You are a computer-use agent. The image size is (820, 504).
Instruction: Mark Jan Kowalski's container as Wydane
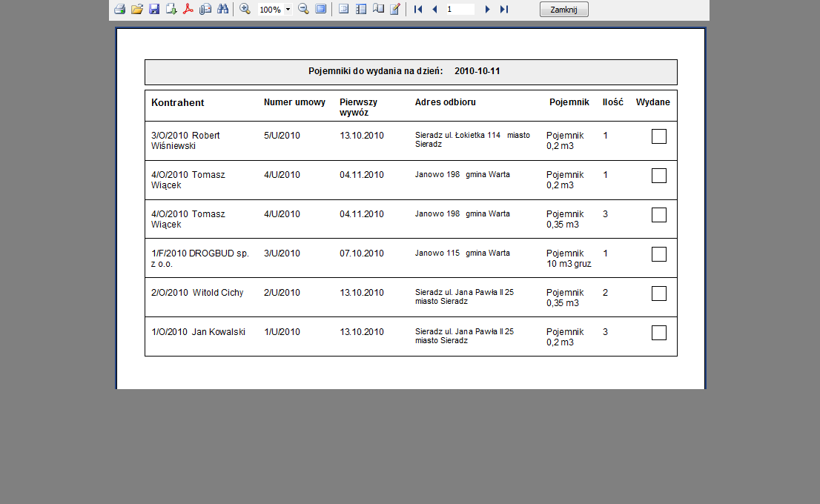tap(658, 333)
